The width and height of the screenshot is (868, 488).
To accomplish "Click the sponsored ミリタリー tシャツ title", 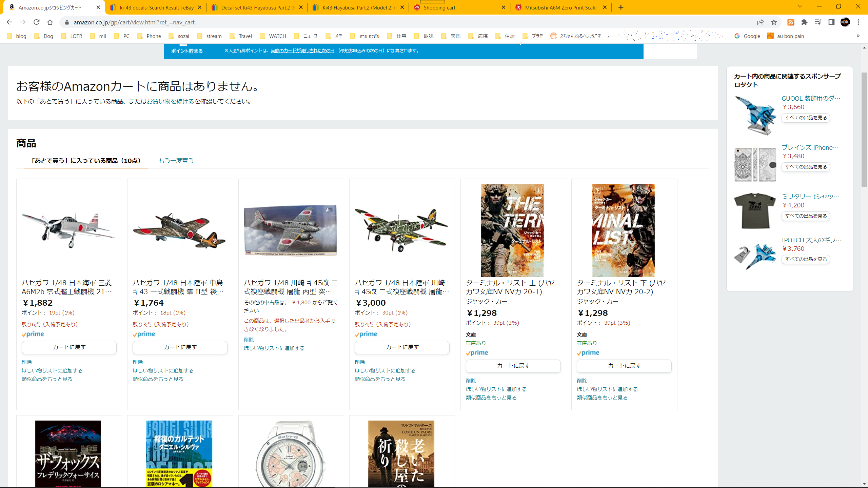I will [810, 196].
